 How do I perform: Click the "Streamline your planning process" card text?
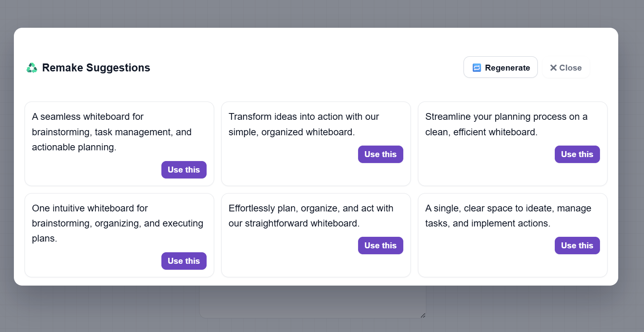click(x=506, y=124)
